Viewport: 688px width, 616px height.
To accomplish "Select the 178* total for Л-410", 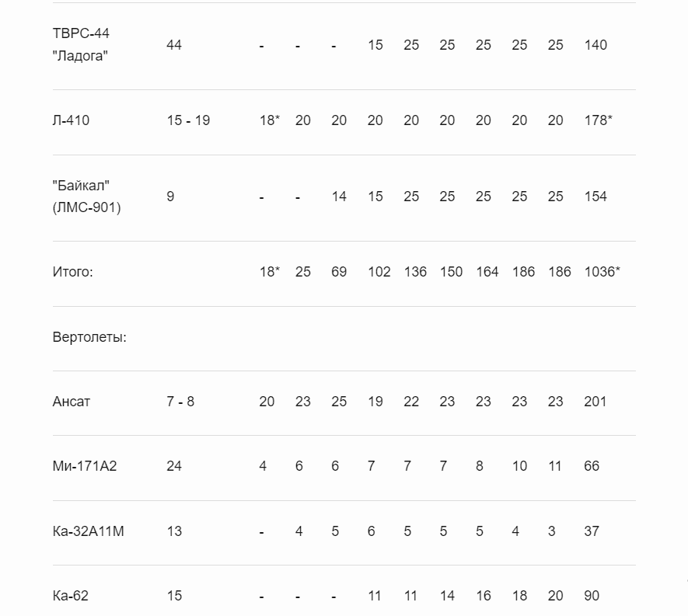I will 598,120.
